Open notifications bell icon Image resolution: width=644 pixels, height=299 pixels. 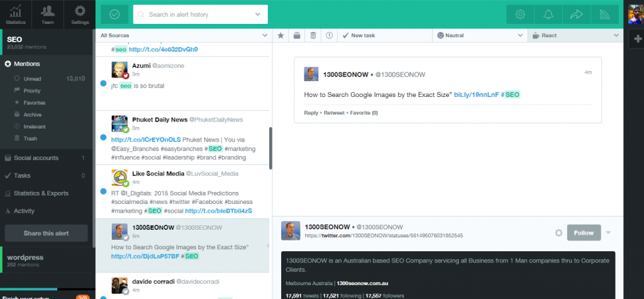(548, 14)
